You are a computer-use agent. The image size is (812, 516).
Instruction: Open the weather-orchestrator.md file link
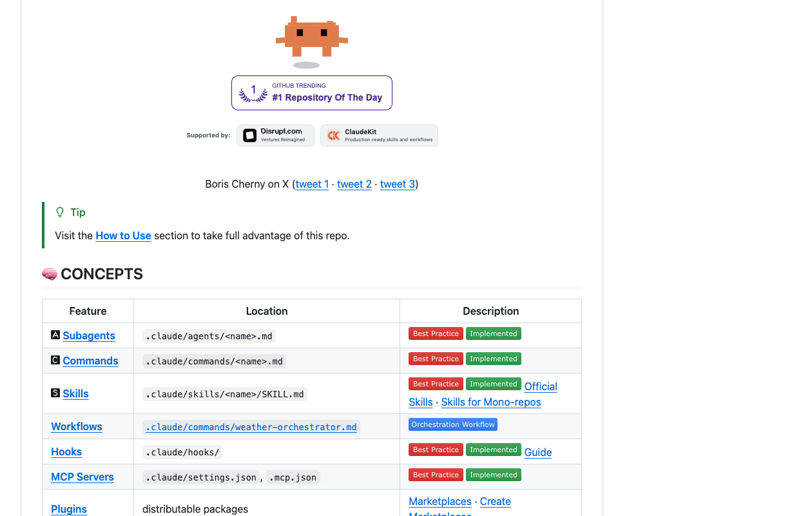click(251, 427)
